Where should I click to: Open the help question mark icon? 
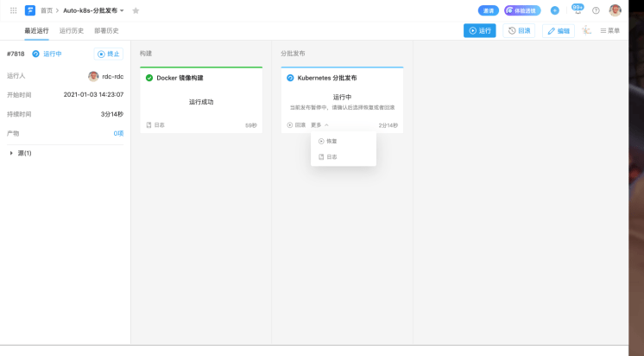pos(596,10)
